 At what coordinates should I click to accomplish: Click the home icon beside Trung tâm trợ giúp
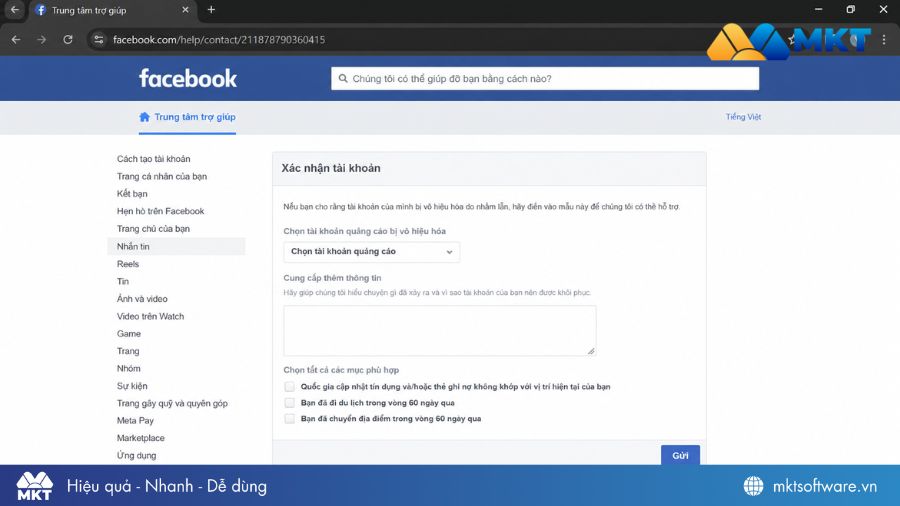coord(144,117)
